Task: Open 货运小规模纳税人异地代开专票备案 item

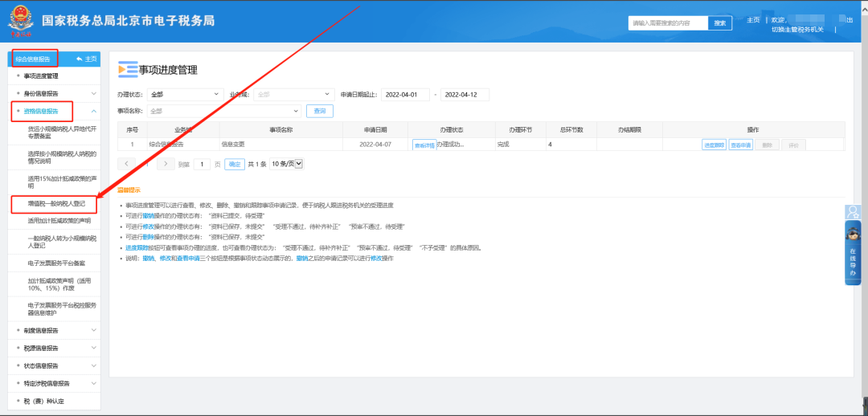Action: pos(62,133)
